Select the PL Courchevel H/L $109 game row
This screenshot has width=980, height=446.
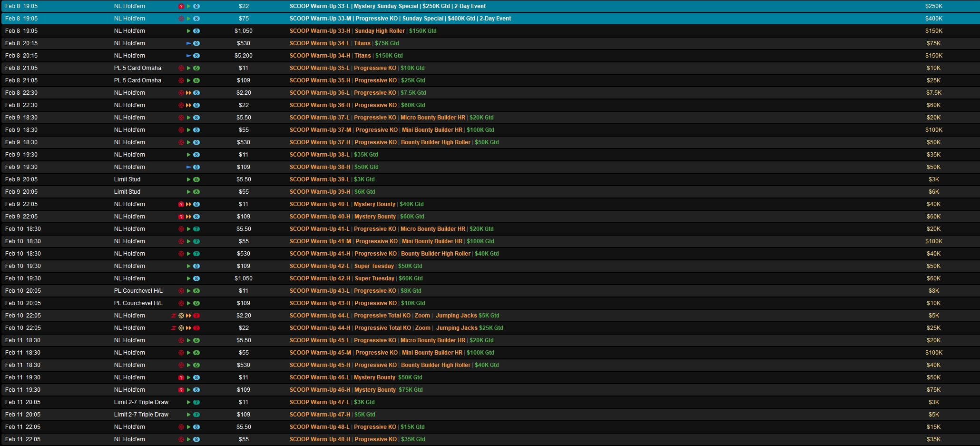click(138, 303)
